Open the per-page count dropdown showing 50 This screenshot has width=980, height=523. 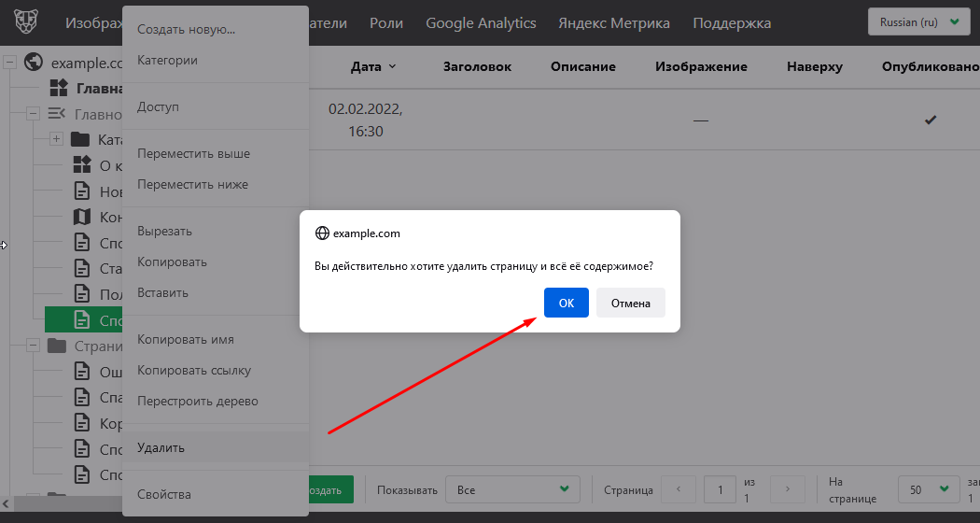click(928, 489)
